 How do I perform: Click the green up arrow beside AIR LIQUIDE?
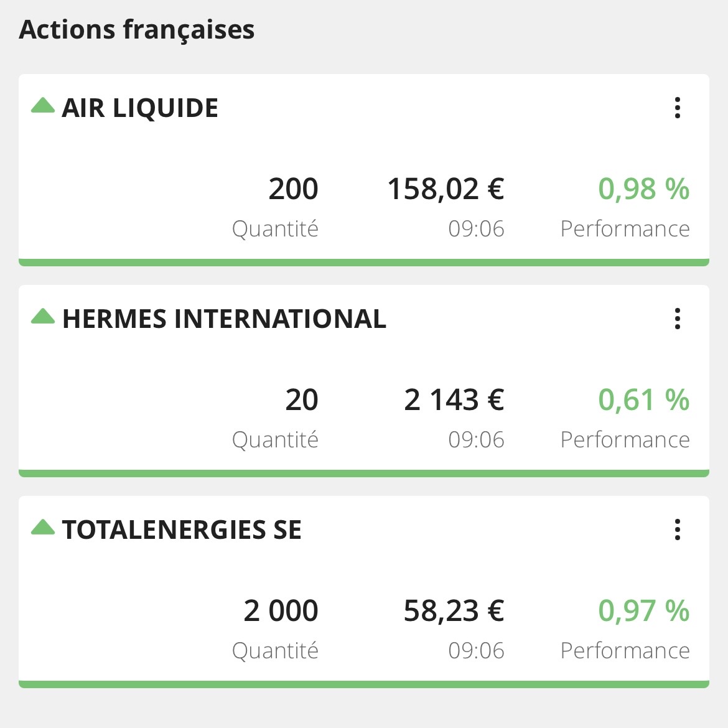(43, 106)
